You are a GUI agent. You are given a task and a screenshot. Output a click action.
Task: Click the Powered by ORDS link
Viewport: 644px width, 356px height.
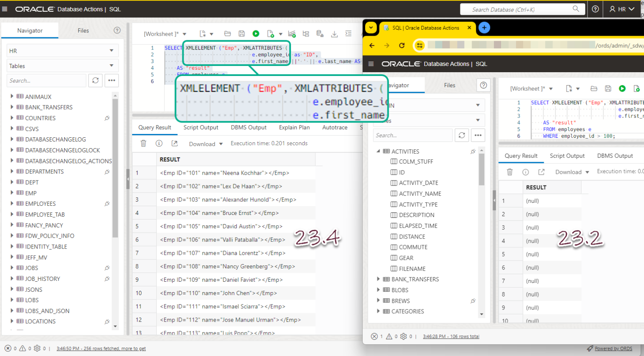[613, 348]
